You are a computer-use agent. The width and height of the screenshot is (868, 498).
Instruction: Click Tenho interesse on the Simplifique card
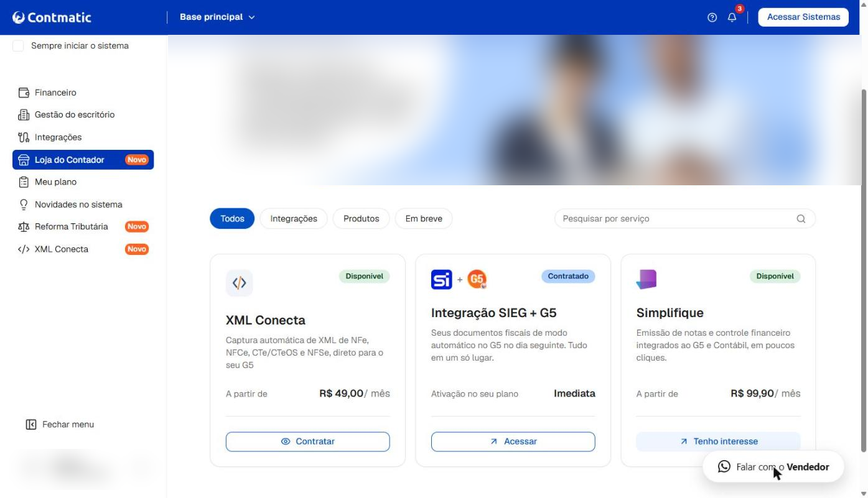point(719,441)
